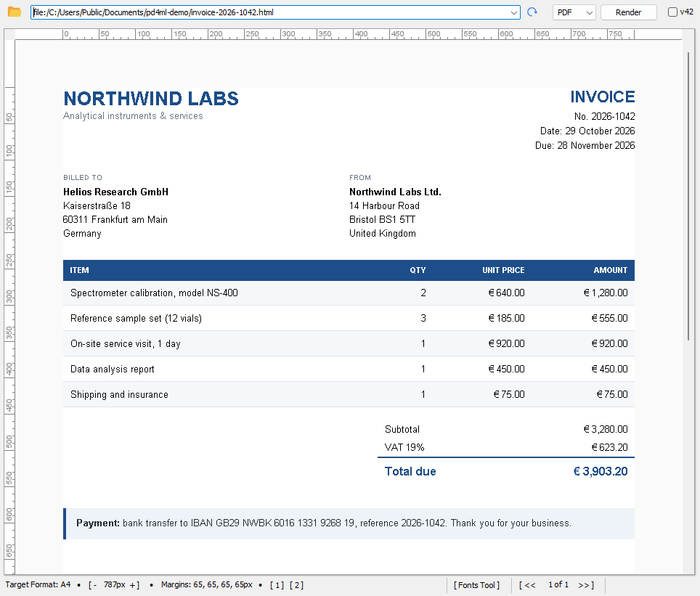Viewport: 700px width, 596px height.
Task: Toggle the v42 checkbox
Action: pyautogui.click(x=672, y=12)
